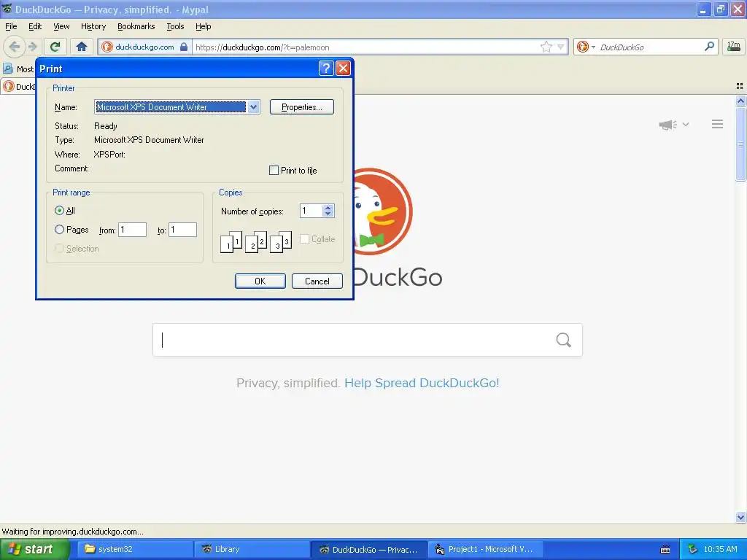Image resolution: width=747 pixels, height=560 pixels.
Task: Click the pages 'to' input field
Action: click(182, 230)
